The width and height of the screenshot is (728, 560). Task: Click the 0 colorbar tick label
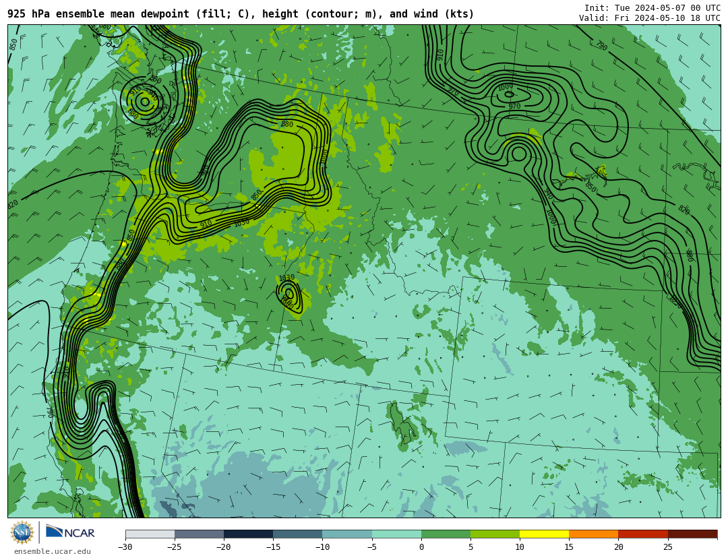click(x=421, y=547)
